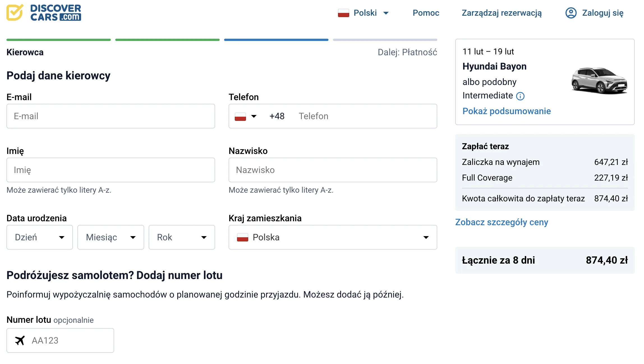Click the Hyundai Bayon car image
This screenshot has width=644, height=364.
pyautogui.click(x=599, y=81)
